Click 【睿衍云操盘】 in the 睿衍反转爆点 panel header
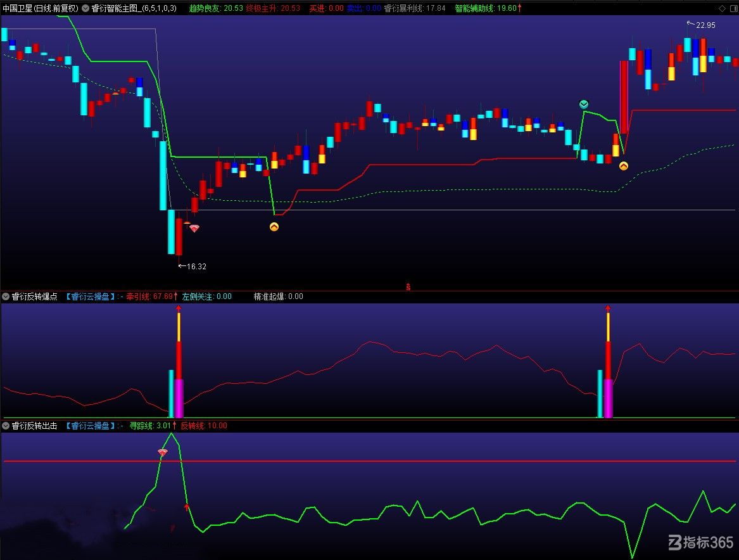 point(90,296)
